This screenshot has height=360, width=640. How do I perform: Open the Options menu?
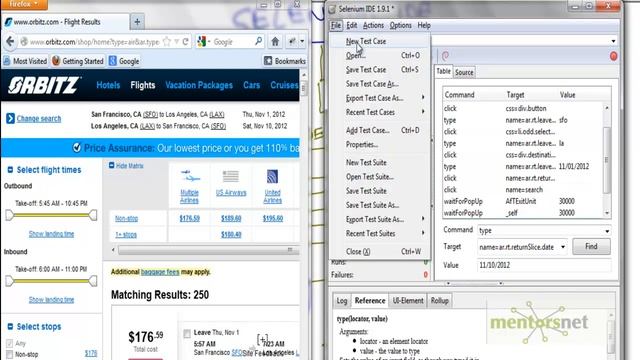pos(400,25)
